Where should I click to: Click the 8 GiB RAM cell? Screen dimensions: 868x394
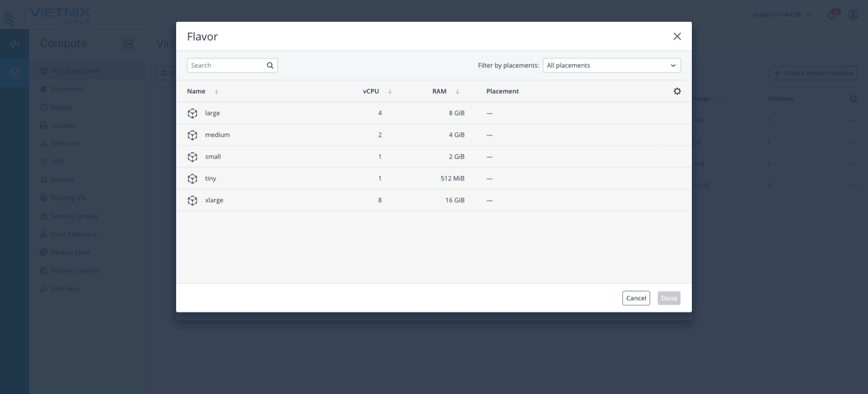point(456,113)
